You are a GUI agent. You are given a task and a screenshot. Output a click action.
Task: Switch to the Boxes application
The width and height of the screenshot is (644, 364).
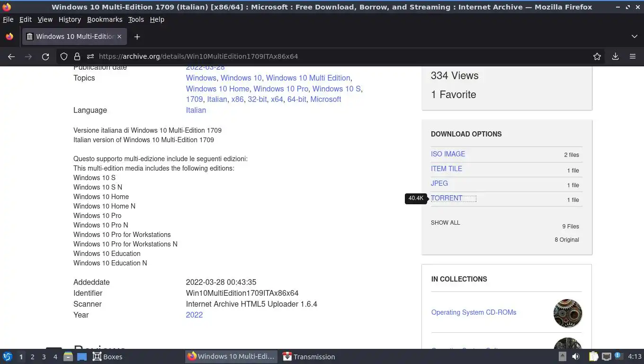[x=107, y=357]
